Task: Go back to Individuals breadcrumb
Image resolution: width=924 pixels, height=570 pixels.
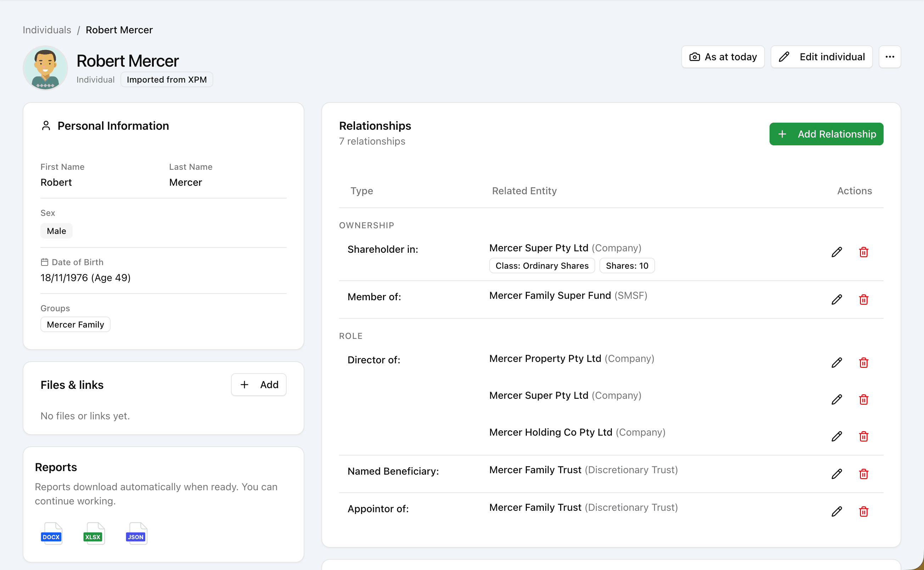Action: point(47,30)
